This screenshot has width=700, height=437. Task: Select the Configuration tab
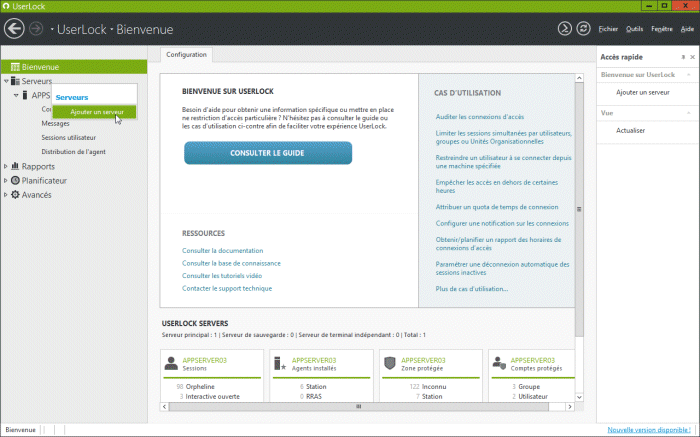186,54
